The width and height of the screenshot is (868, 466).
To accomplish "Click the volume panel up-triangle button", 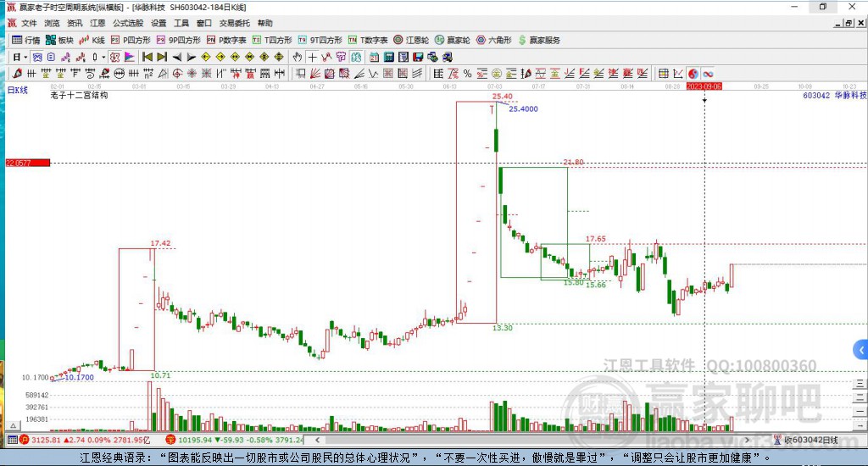I will tap(14, 425).
